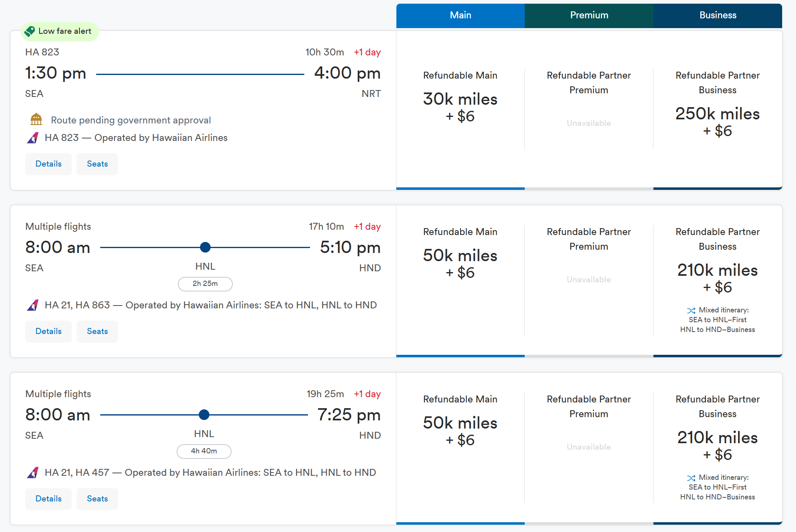Click Hawaiian Airlines logo beside HA 863

(33, 305)
